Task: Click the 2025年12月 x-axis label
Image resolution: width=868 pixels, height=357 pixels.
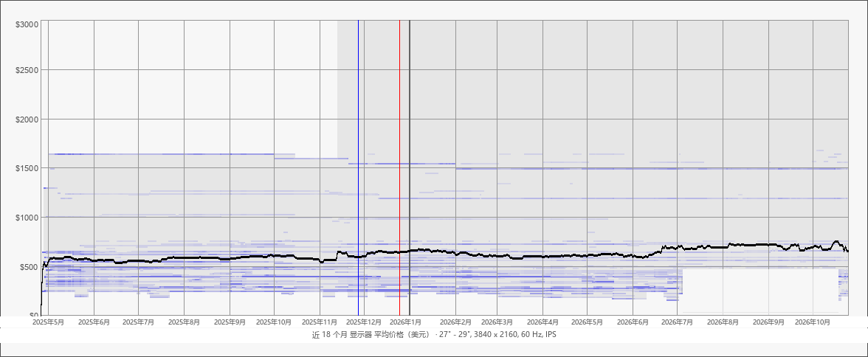Action: 364,322
